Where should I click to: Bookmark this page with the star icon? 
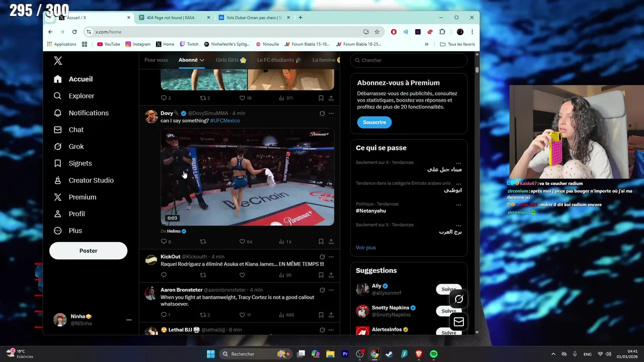[x=377, y=32]
